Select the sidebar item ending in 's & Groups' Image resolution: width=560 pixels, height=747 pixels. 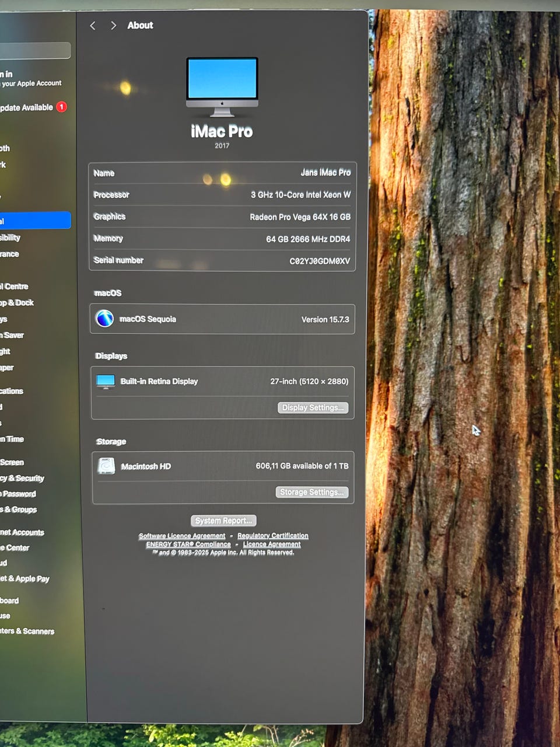(x=19, y=509)
